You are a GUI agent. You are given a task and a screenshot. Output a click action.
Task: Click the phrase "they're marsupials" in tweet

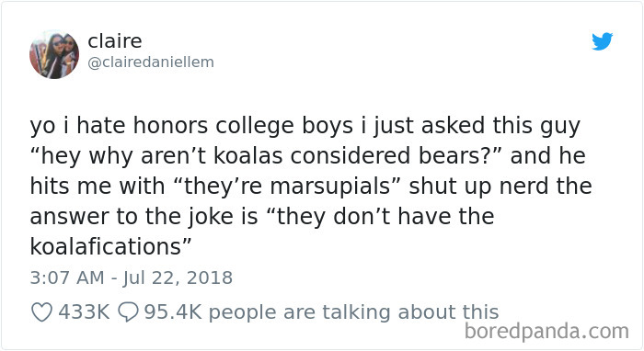coord(287,187)
